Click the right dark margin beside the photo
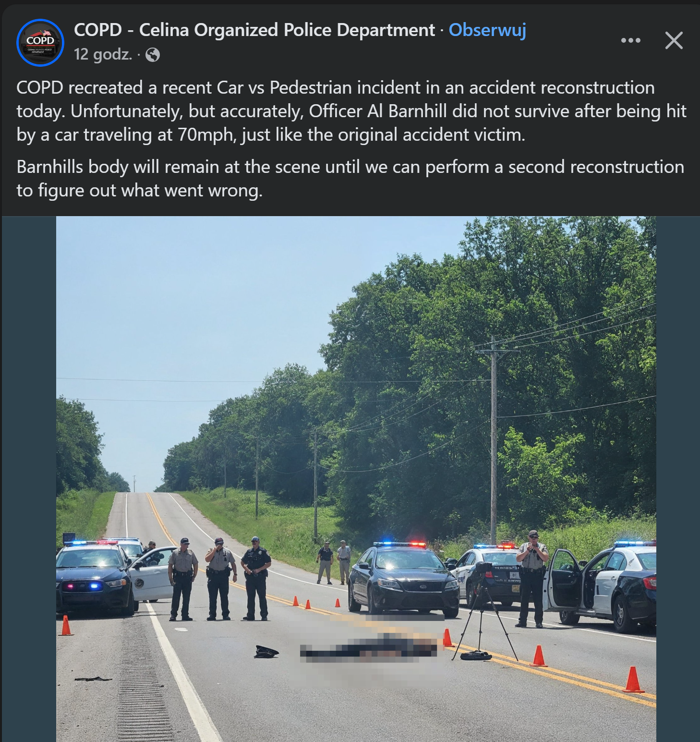The width and height of the screenshot is (700, 742). click(x=677, y=479)
